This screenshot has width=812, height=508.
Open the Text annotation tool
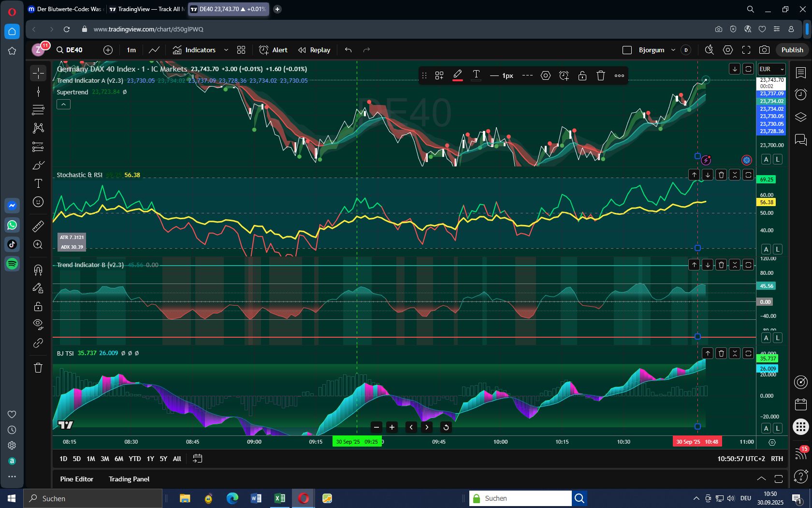[x=38, y=183]
